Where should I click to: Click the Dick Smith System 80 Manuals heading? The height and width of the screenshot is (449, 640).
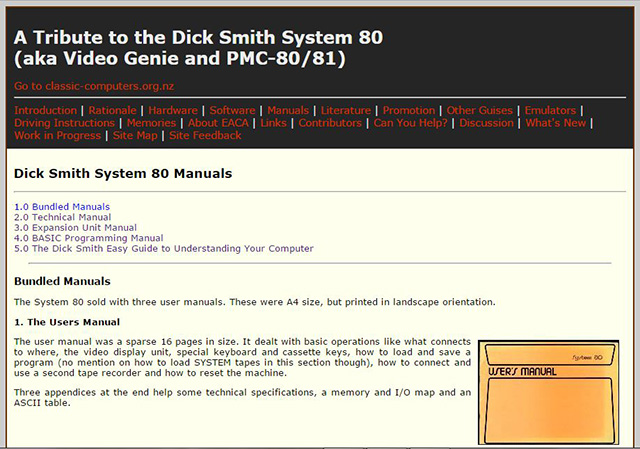(123, 173)
